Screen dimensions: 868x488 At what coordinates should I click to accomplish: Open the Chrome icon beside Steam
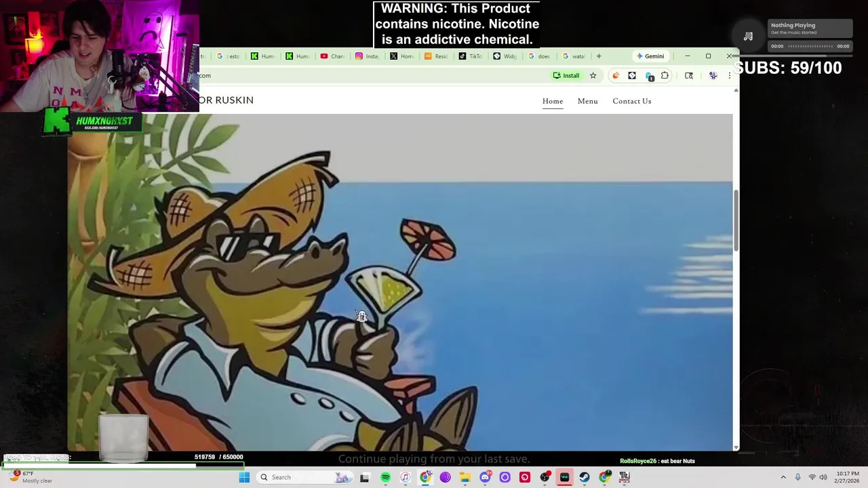point(604,477)
